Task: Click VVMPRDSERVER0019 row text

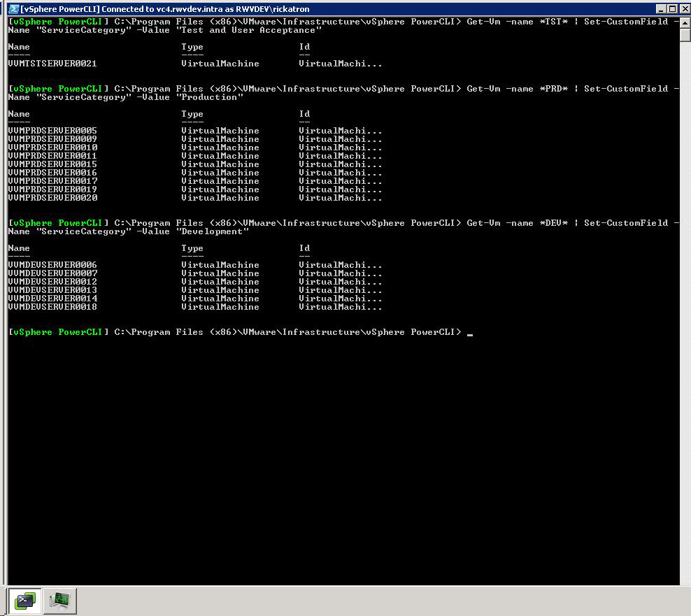Action: 52,189
